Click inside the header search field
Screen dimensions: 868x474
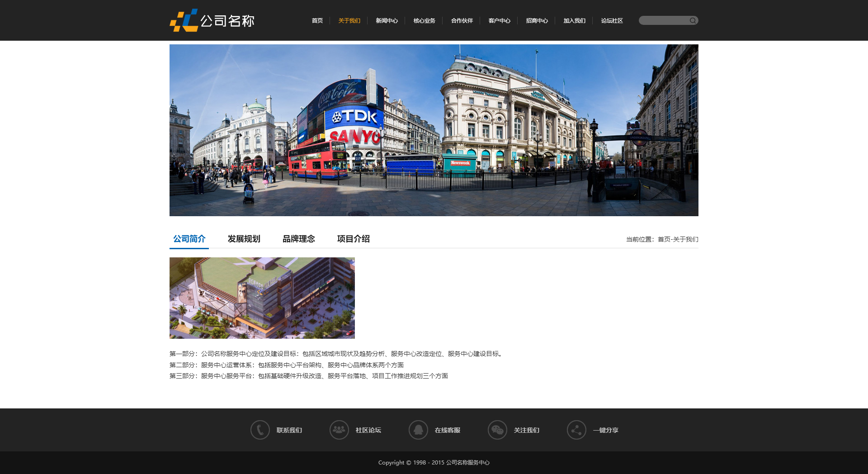tap(663, 21)
